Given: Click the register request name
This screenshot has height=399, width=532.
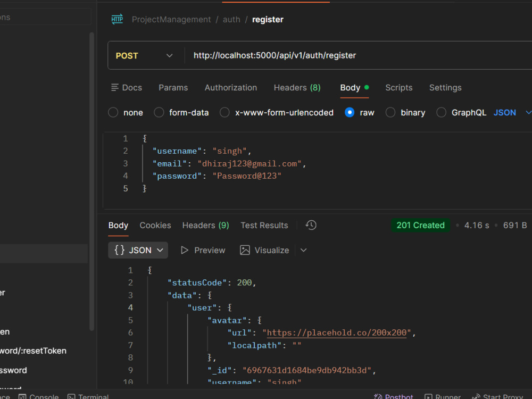Looking at the screenshot, I should 268,20.
